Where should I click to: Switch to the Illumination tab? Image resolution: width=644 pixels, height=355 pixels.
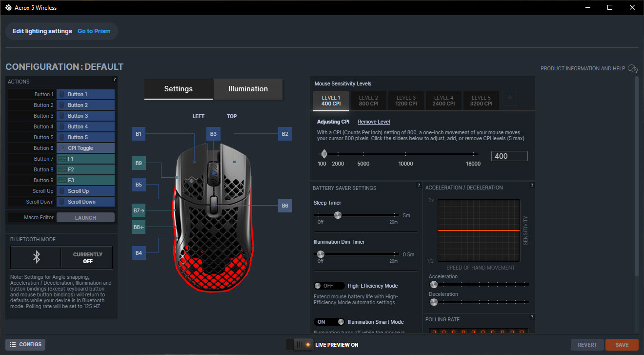[248, 89]
